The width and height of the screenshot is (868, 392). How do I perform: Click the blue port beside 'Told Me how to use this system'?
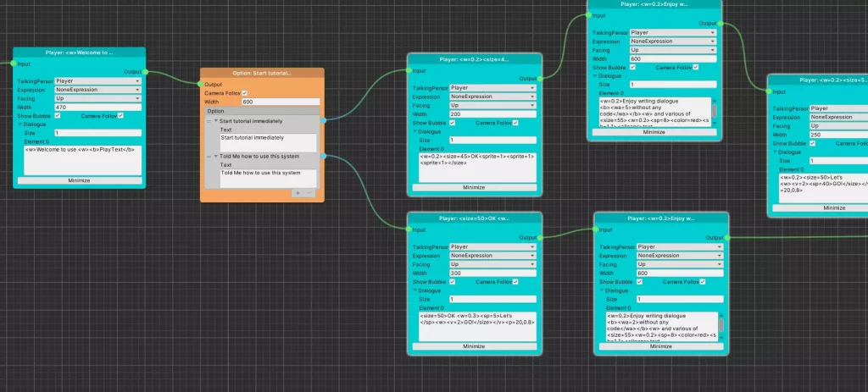pyautogui.click(x=323, y=157)
